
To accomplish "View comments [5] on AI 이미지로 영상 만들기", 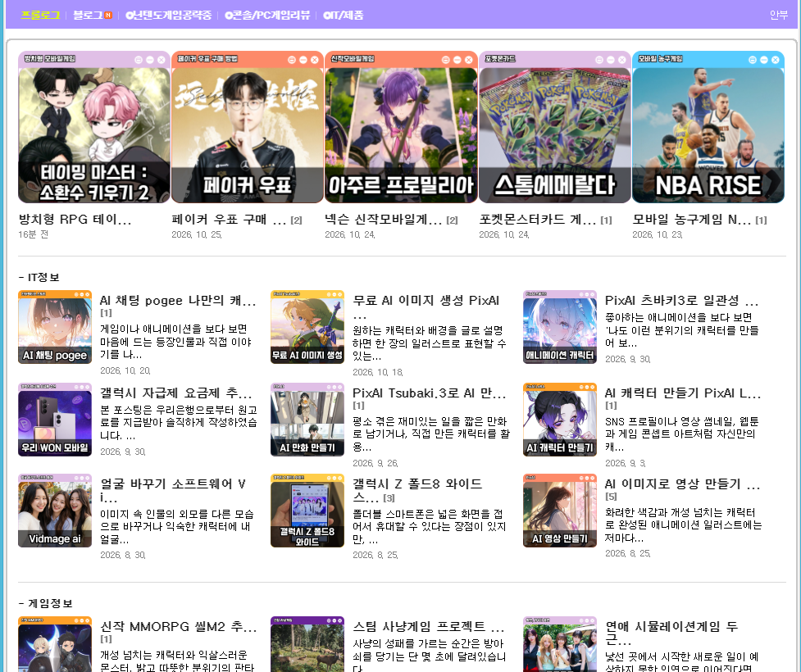I will click(611, 497).
